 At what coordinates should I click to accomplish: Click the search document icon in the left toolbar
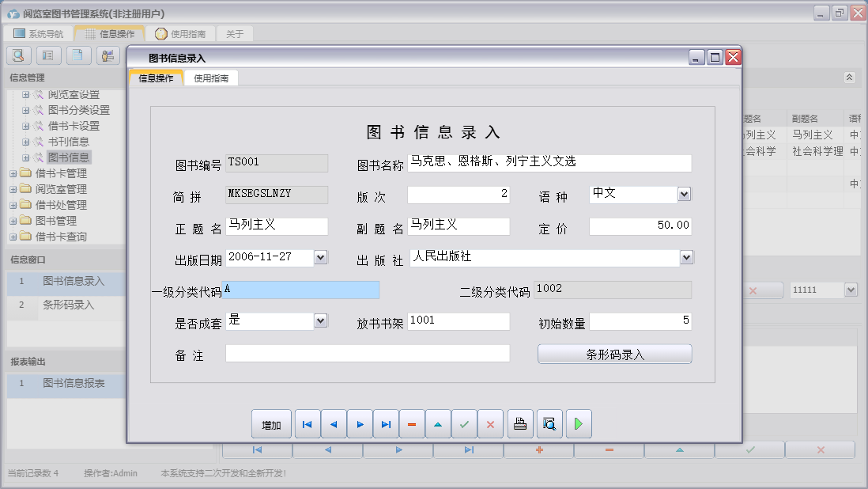click(x=17, y=55)
